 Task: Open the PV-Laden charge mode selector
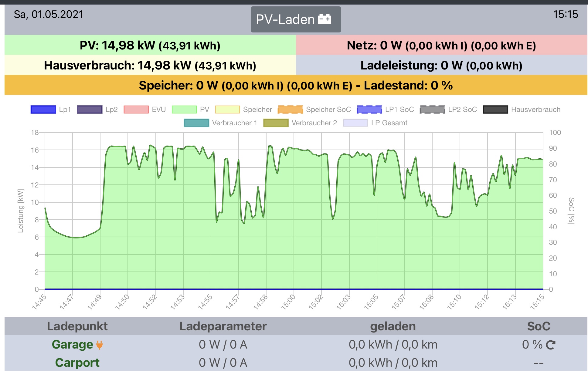(295, 19)
